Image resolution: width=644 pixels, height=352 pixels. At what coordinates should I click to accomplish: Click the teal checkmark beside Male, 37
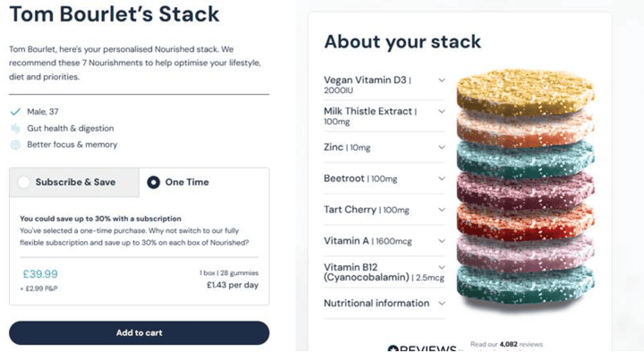pos(15,112)
